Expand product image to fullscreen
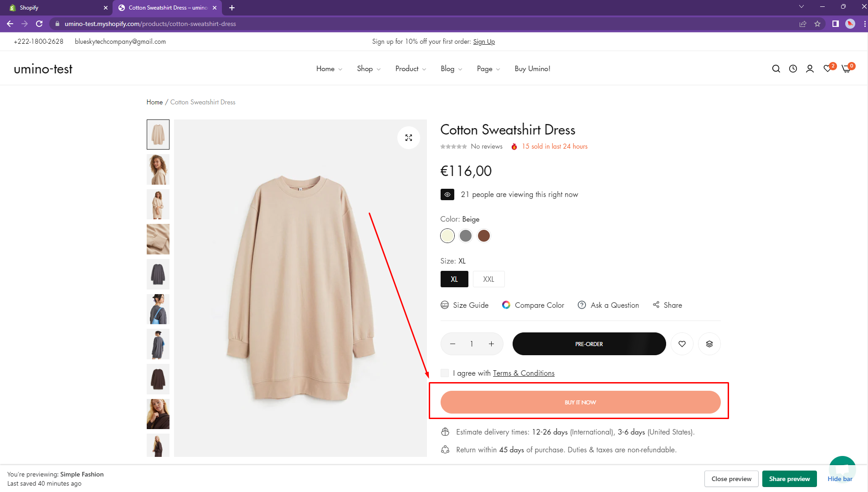Screen dimensions: 868x492 [409, 138]
